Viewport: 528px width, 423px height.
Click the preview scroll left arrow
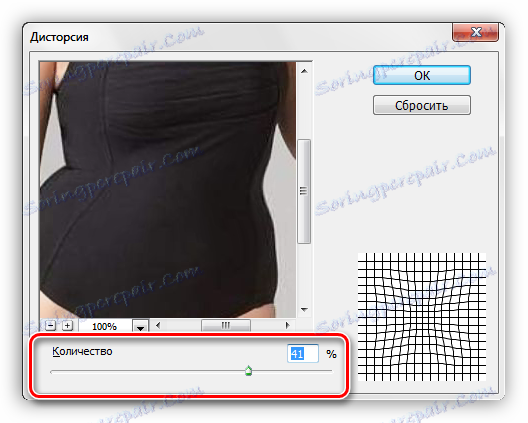tap(158, 325)
